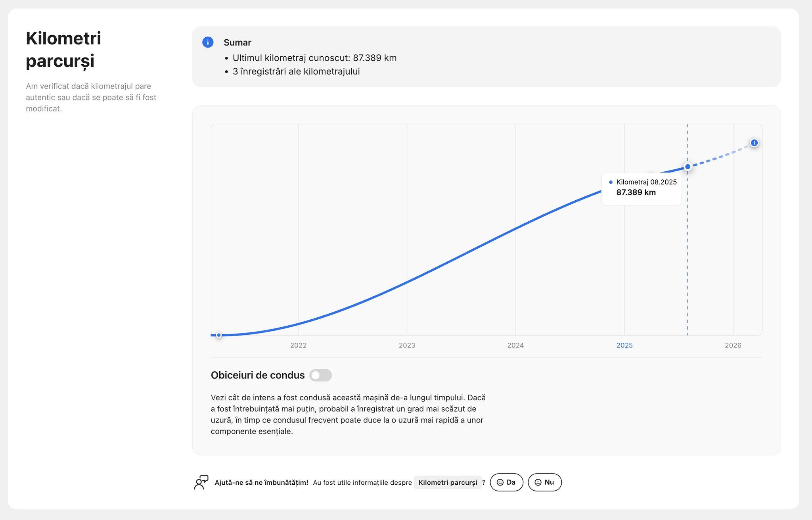Click the 2026 axis label

pyautogui.click(x=733, y=345)
